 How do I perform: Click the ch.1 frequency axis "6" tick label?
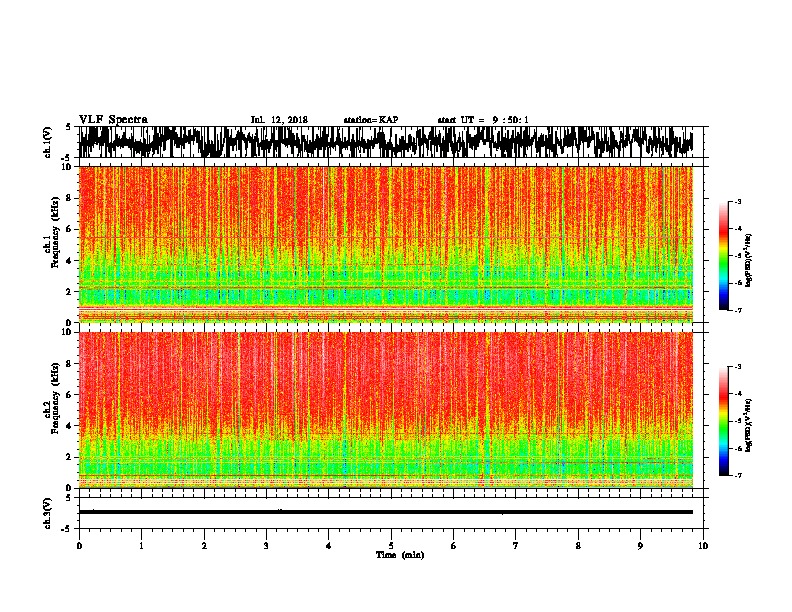[69, 230]
